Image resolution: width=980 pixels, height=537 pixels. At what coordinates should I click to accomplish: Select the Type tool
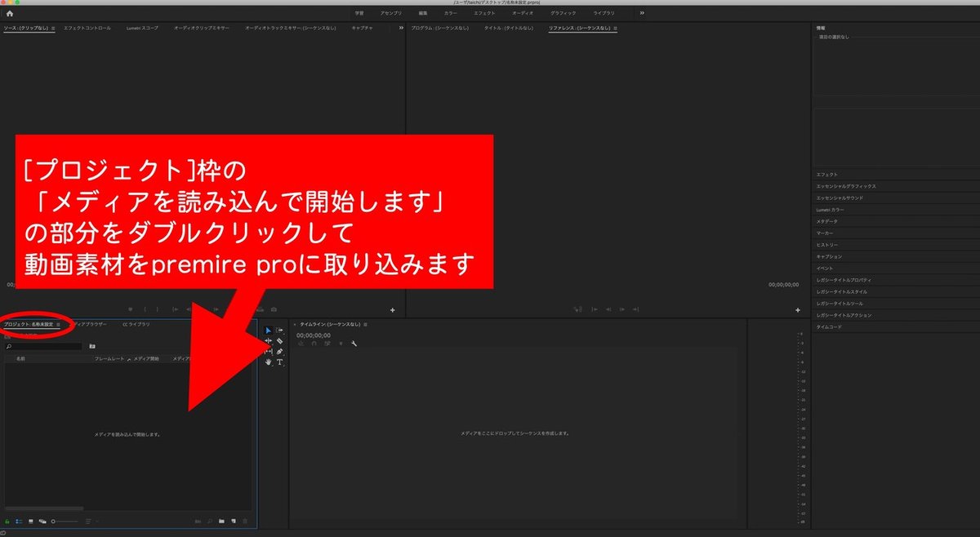click(281, 362)
